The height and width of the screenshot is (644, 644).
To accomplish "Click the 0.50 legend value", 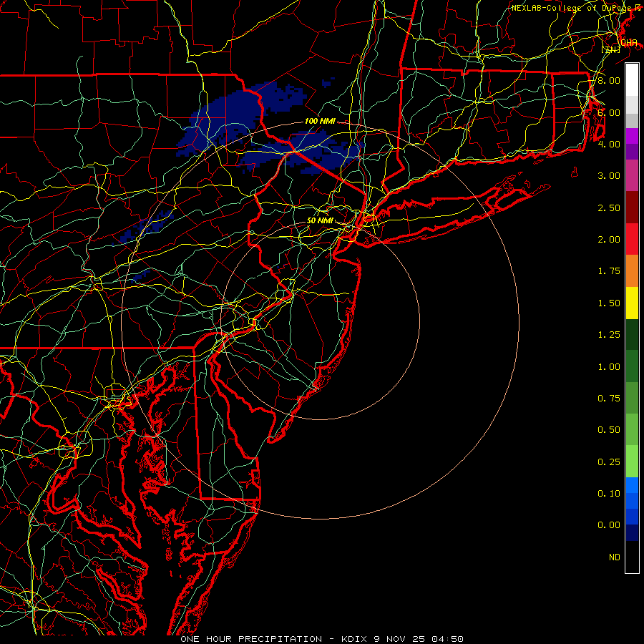I will point(609,430).
